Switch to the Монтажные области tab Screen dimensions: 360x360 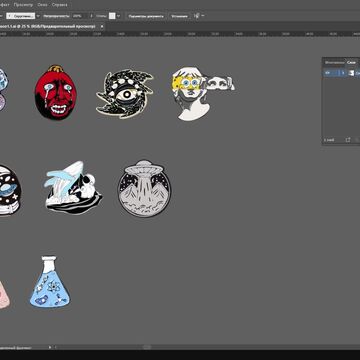(x=334, y=62)
